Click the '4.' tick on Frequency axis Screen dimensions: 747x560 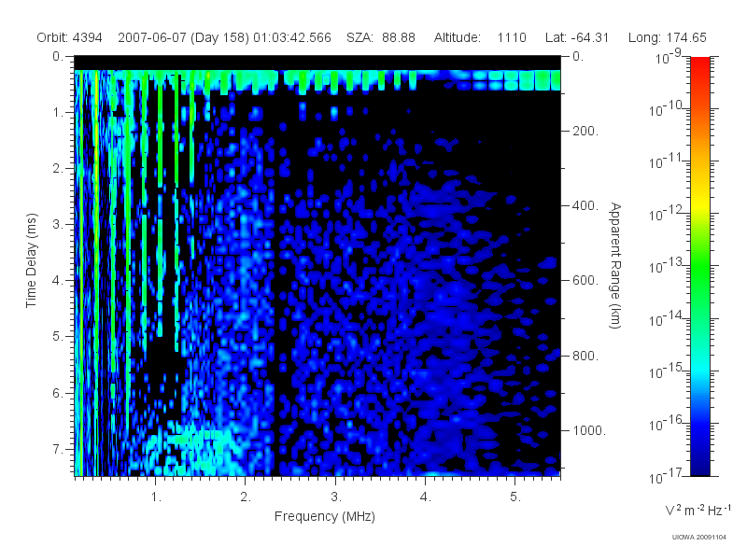coord(426,497)
